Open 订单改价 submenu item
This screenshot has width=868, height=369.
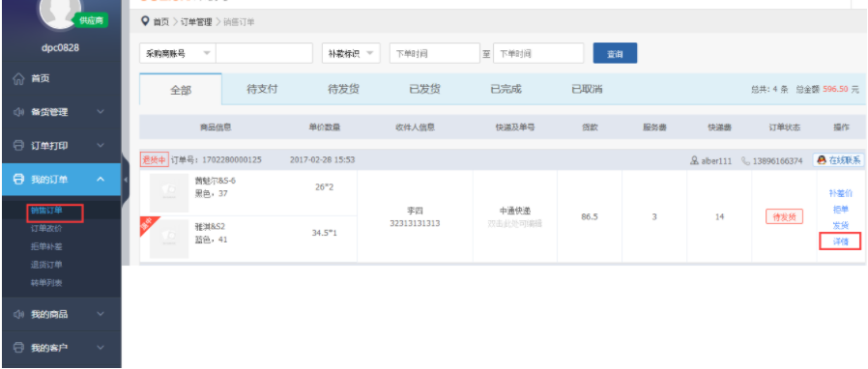46,229
